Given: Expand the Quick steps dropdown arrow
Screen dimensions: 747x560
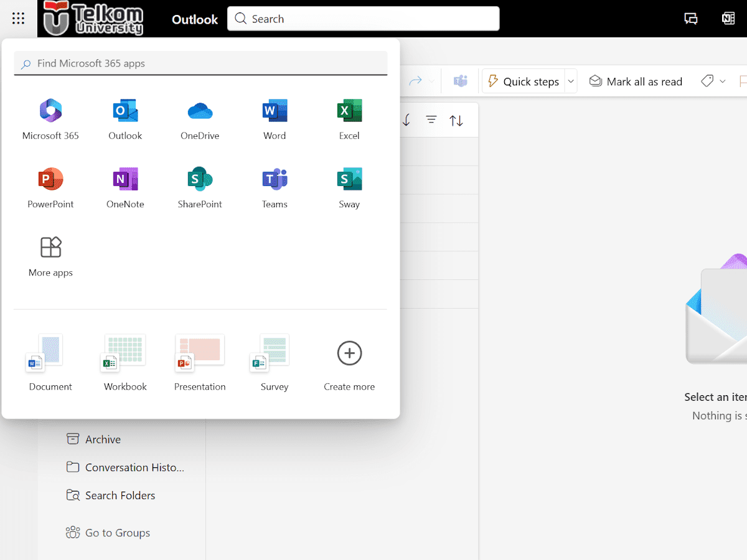Looking at the screenshot, I should click(x=571, y=82).
